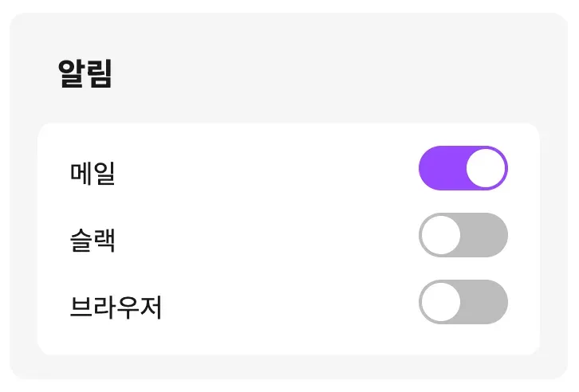This screenshot has width=579, height=392.
Task: Turn off the 메일 notification toggle
Action: click(x=463, y=168)
